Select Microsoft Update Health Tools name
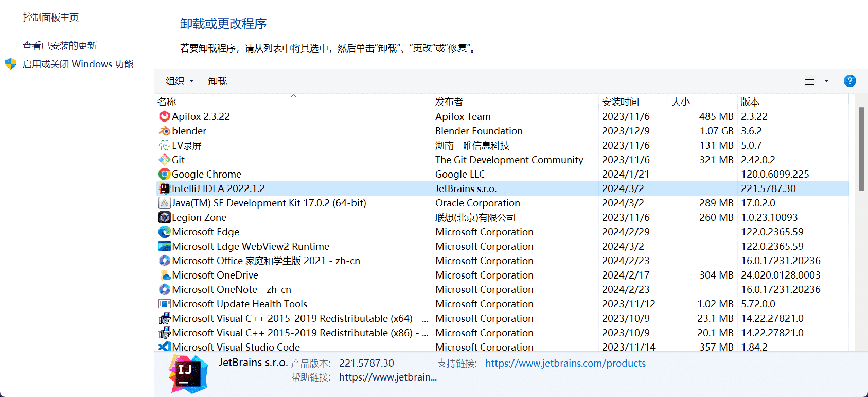 239,304
